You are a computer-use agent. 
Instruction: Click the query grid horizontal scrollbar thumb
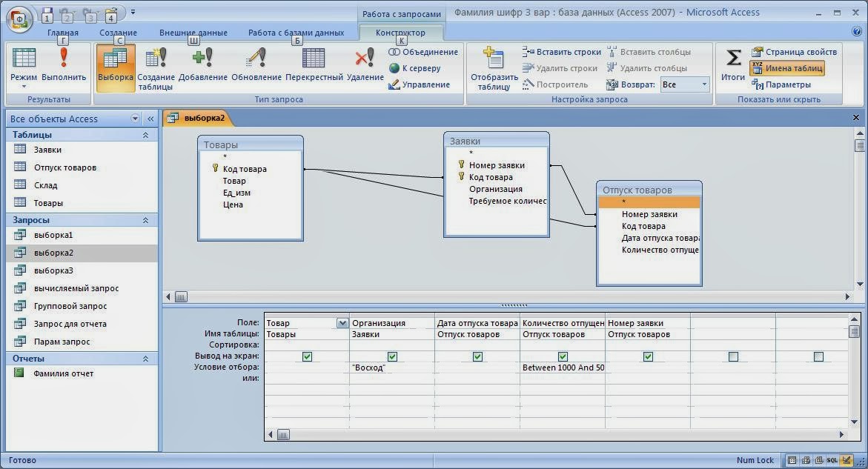[x=283, y=435]
